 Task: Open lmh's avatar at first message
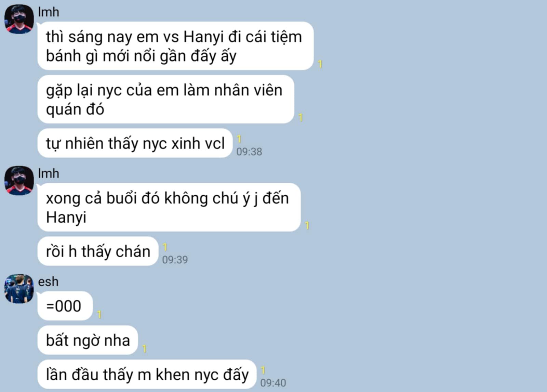[x=19, y=19]
